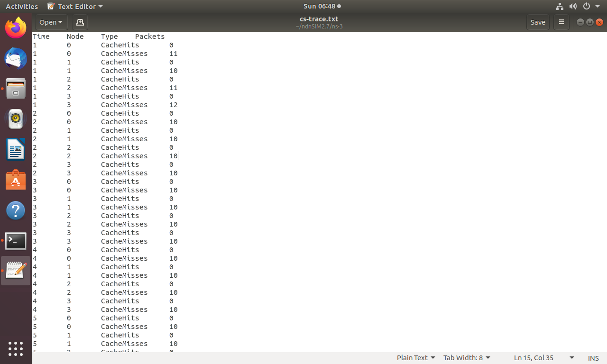The image size is (607, 364).
Task: Open the Text Editor app menu
Action: [74, 6]
